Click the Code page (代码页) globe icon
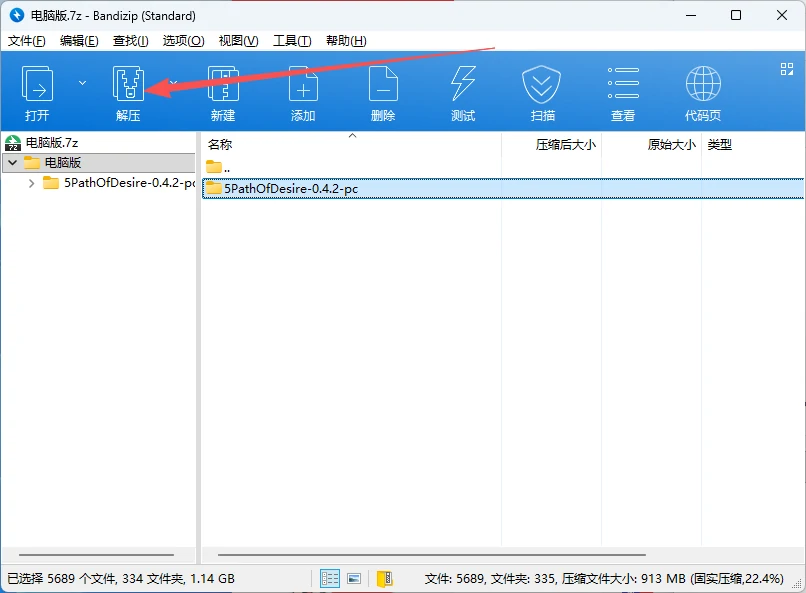Screen dimensions: 806x593 point(703,83)
